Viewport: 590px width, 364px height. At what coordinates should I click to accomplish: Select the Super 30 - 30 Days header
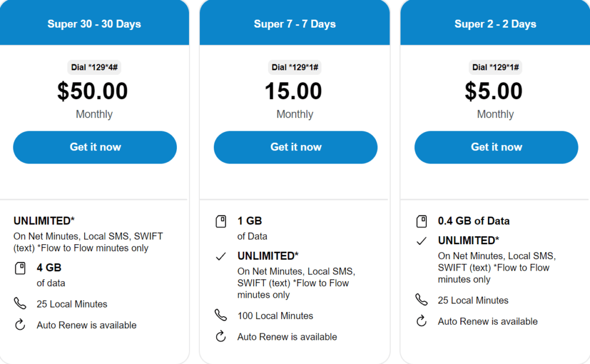(x=94, y=24)
